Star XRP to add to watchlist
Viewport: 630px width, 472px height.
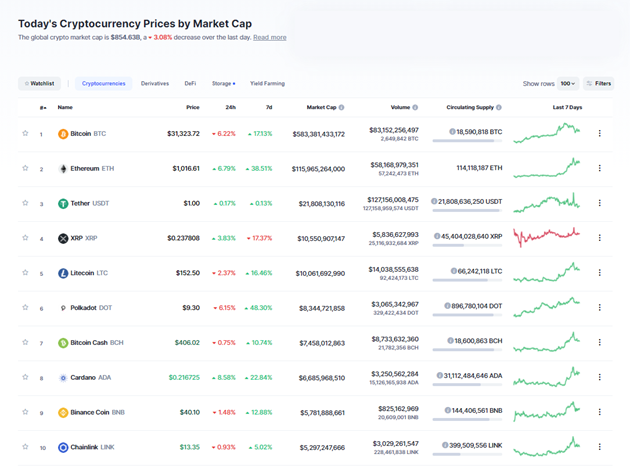pyautogui.click(x=25, y=238)
